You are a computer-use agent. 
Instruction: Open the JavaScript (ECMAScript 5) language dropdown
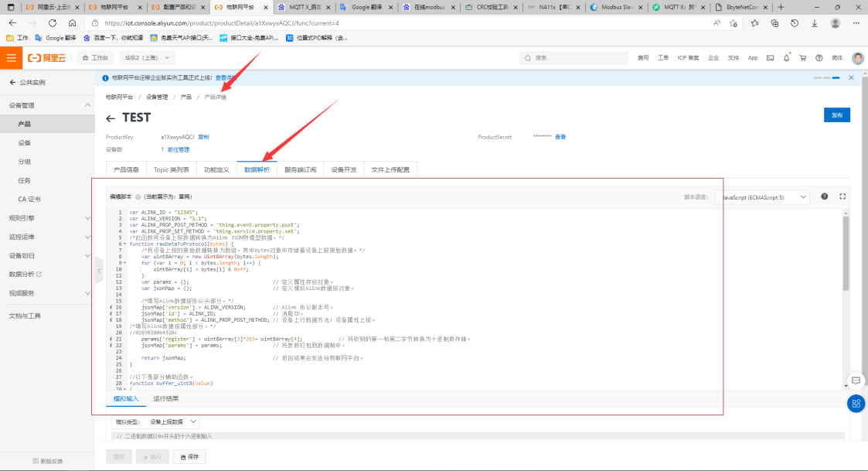click(762, 198)
